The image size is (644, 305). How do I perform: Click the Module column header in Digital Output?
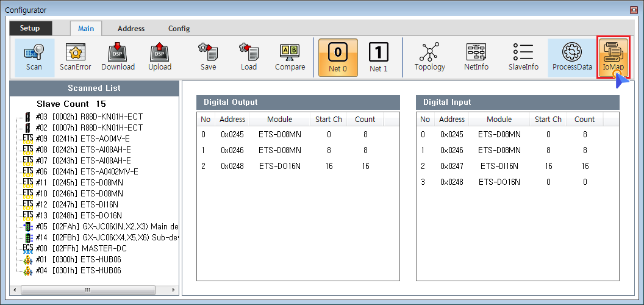(279, 120)
